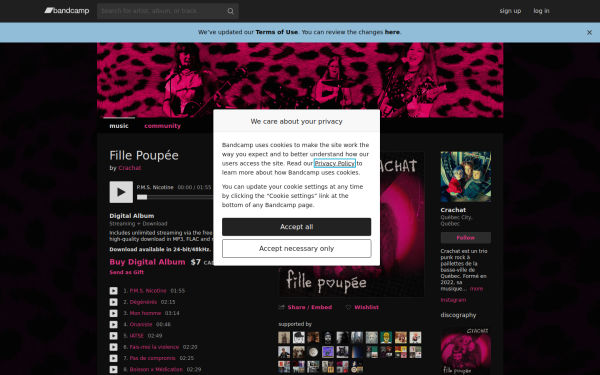Image resolution: width=600 pixels, height=375 pixels.
Task: Open the Terms of Use link in banner
Action: (x=277, y=32)
